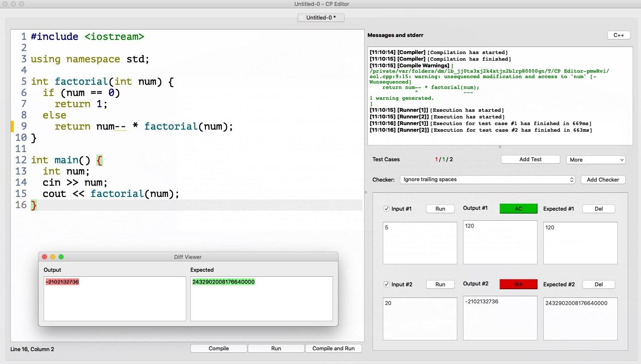Run test case #1

pyautogui.click(x=440, y=209)
